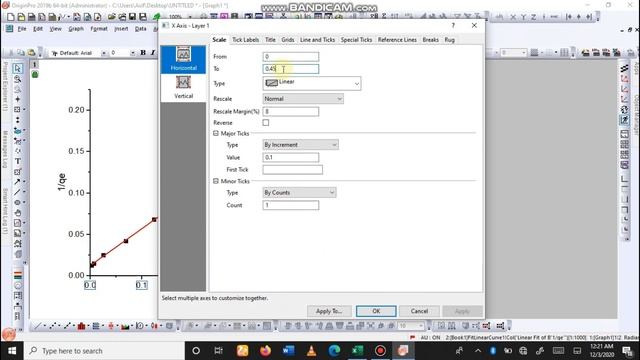Click the Cancel button
The width and height of the screenshot is (640, 360).
coord(419,311)
